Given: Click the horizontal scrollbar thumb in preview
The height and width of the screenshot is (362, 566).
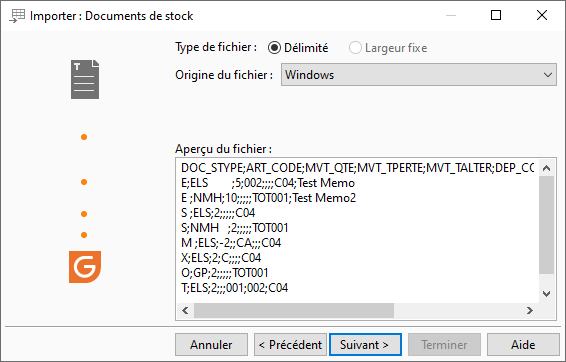Looking at the screenshot, I should [x=294, y=310].
